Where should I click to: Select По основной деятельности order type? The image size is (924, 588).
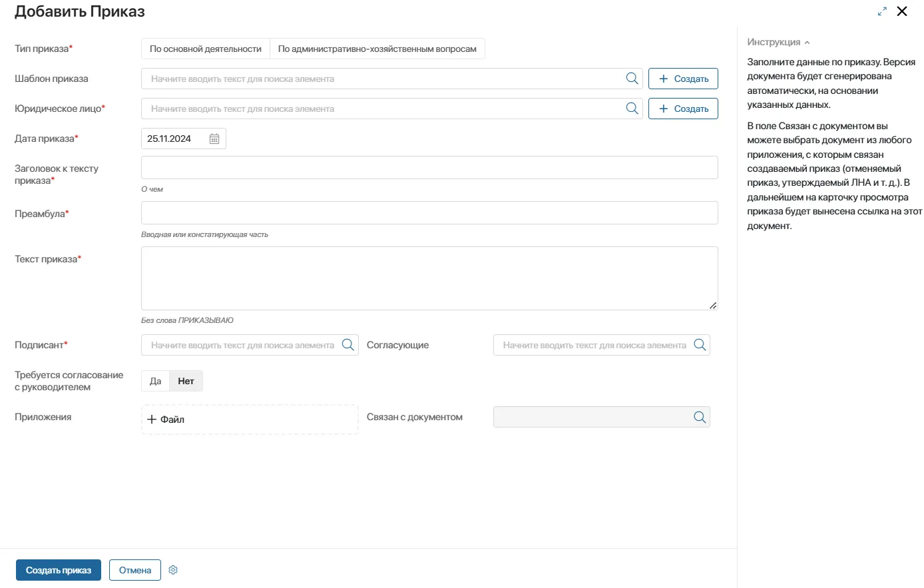(x=205, y=49)
